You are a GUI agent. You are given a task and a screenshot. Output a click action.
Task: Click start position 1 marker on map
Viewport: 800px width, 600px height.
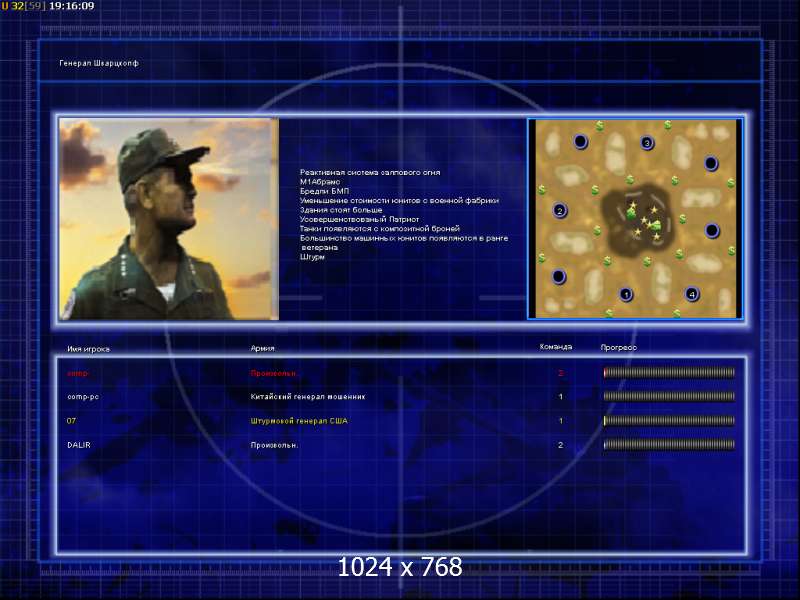[626, 294]
